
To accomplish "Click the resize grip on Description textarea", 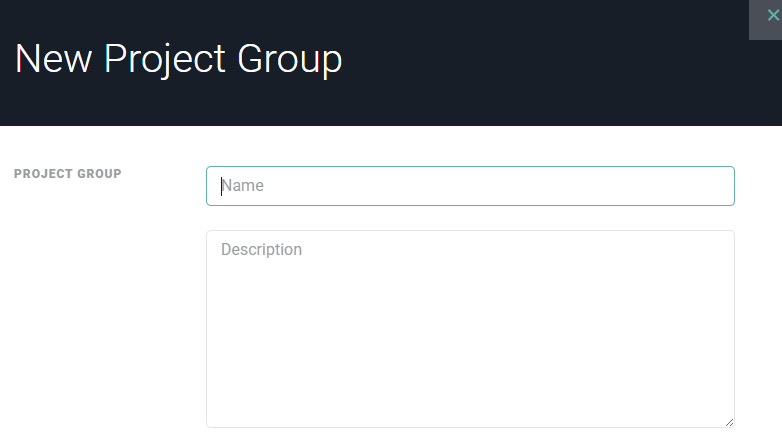I will tap(728, 422).
